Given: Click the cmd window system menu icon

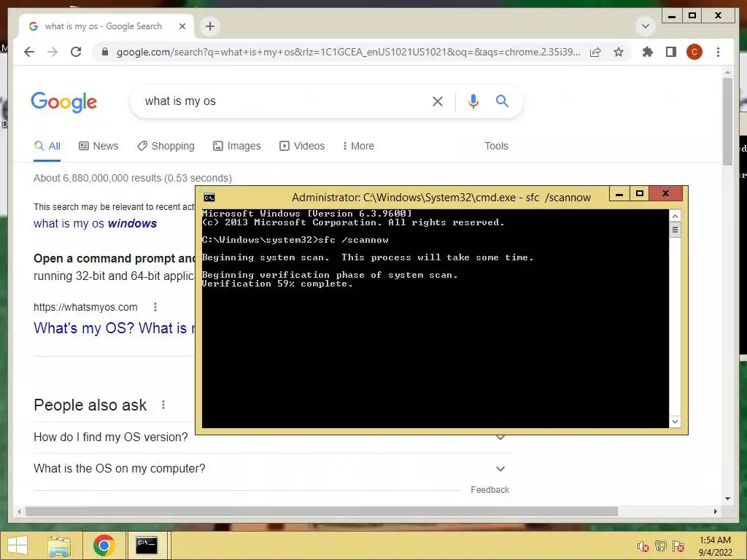Looking at the screenshot, I should 209,198.
